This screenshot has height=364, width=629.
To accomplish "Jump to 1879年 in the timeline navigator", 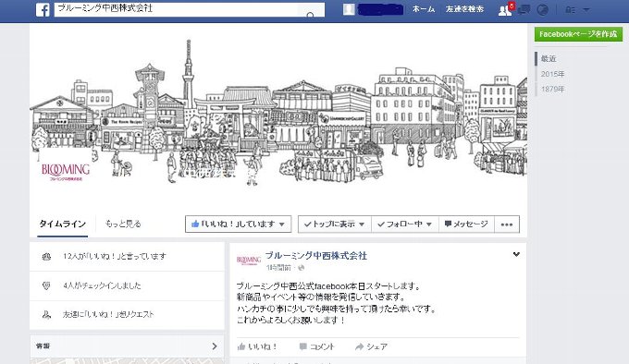I will tap(552, 89).
